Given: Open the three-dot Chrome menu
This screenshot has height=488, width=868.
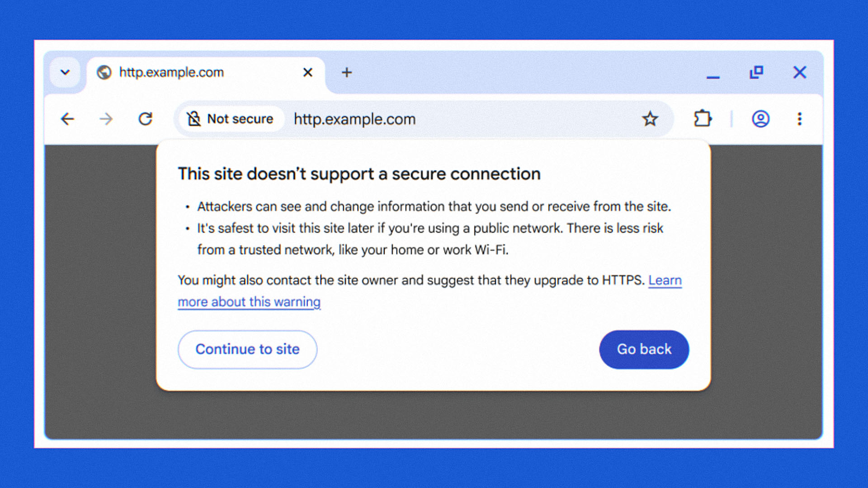Looking at the screenshot, I should pyautogui.click(x=799, y=119).
